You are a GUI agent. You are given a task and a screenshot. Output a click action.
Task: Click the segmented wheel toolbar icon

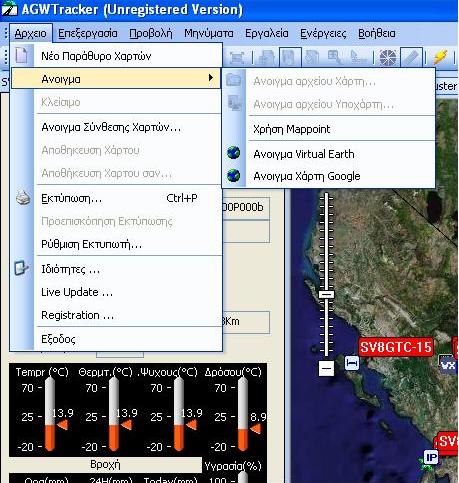[x=388, y=57]
